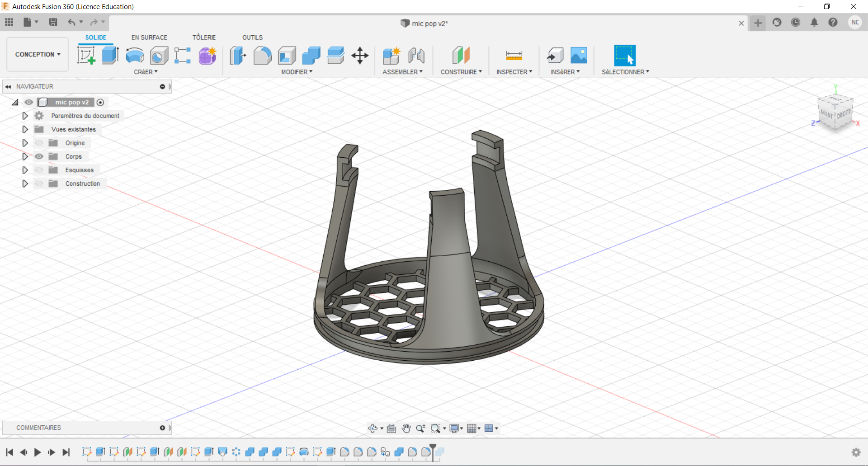Click the Insert image canvas icon

[579, 56]
